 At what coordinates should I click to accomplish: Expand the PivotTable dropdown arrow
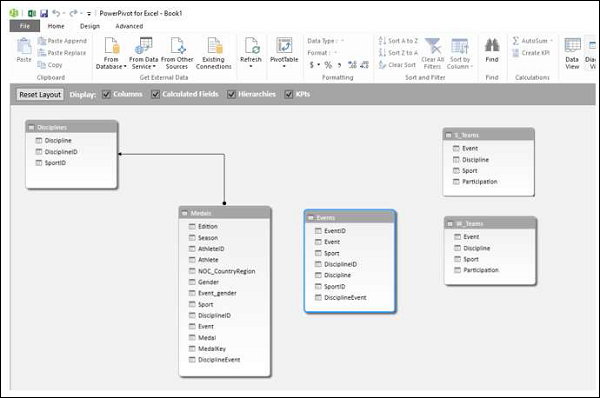point(284,66)
